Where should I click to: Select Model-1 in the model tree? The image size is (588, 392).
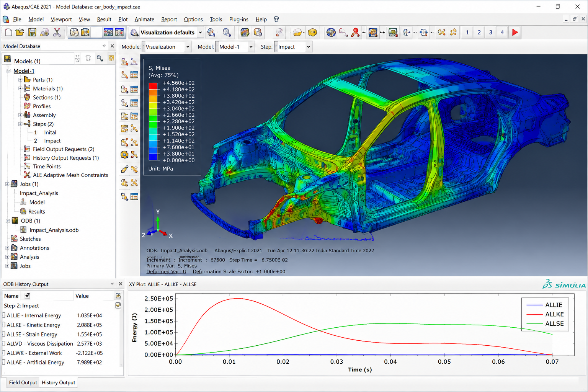tap(24, 71)
